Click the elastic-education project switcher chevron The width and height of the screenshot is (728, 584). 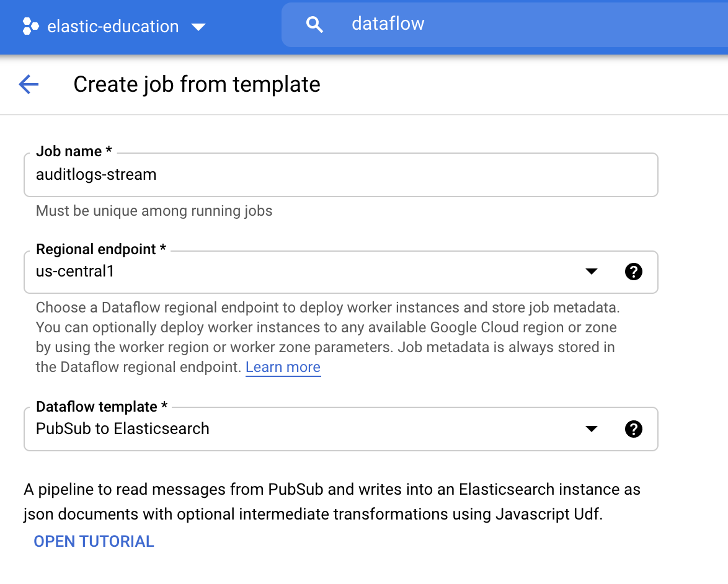(x=197, y=27)
